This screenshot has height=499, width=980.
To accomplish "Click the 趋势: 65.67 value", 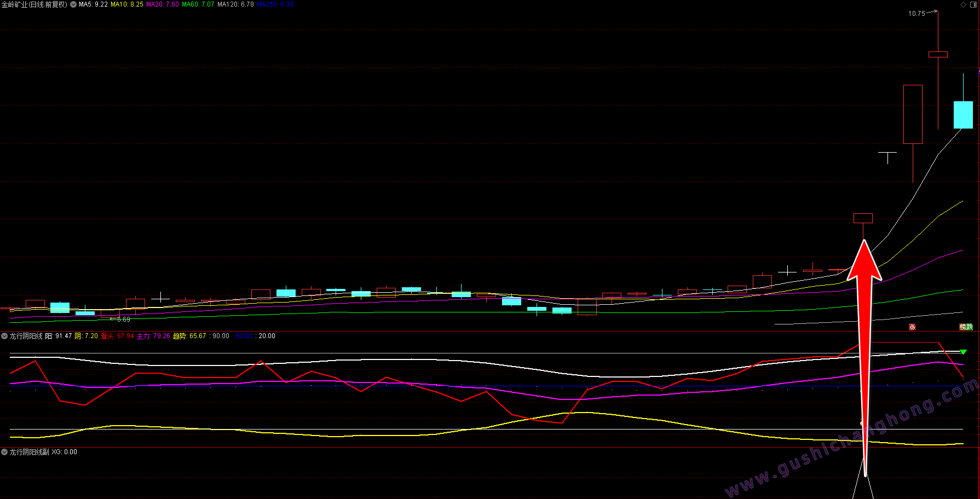I will tap(189, 336).
